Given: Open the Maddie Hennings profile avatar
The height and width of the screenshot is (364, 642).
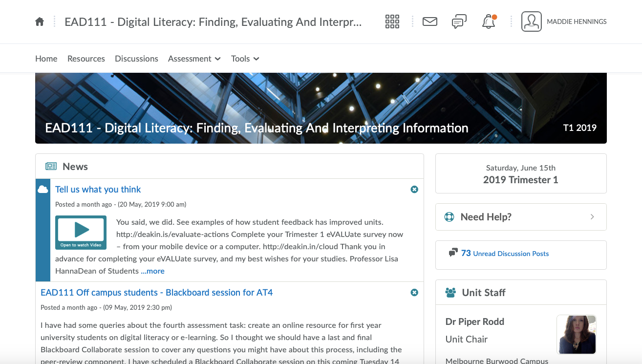Looking at the screenshot, I should coord(532,21).
